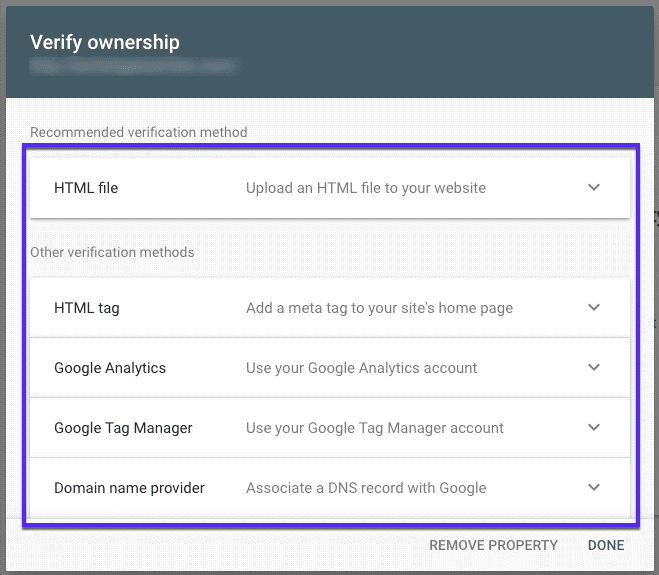
Task: Click 'Upload an HTML file to your website'
Action: (x=366, y=188)
